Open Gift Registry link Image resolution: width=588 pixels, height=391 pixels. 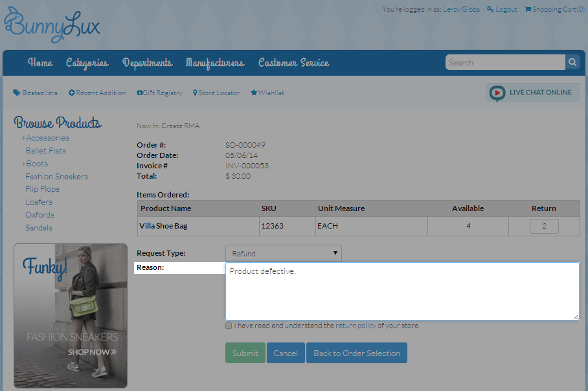click(x=159, y=93)
